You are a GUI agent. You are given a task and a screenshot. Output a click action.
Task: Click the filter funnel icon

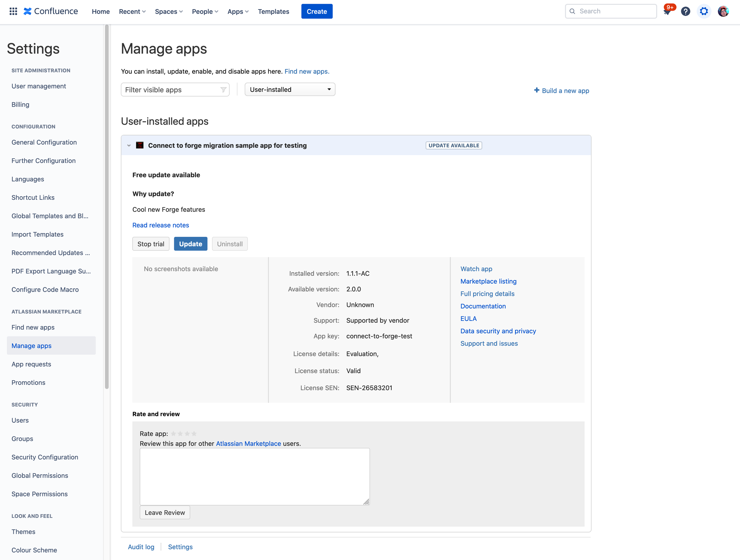coord(223,90)
